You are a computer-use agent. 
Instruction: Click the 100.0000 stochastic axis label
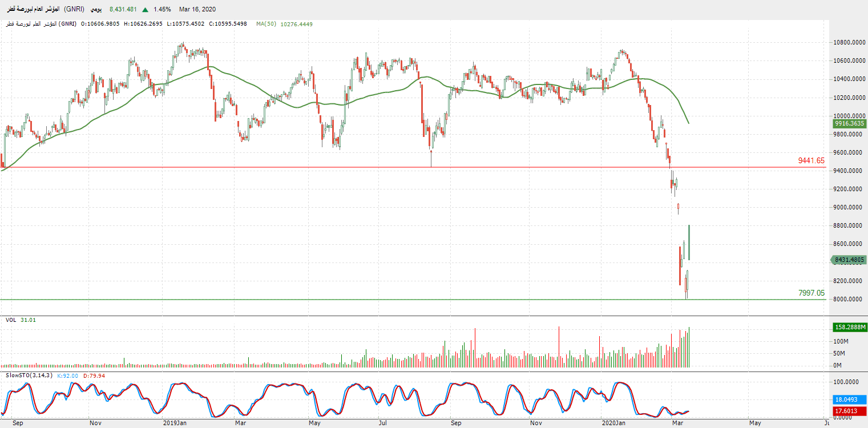[x=846, y=382]
